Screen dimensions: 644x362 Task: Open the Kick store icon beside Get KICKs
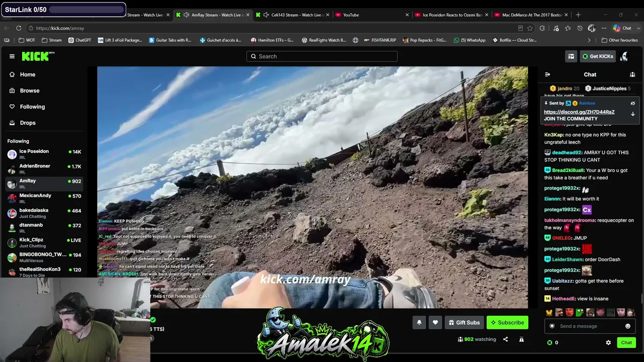coord(571,56)
